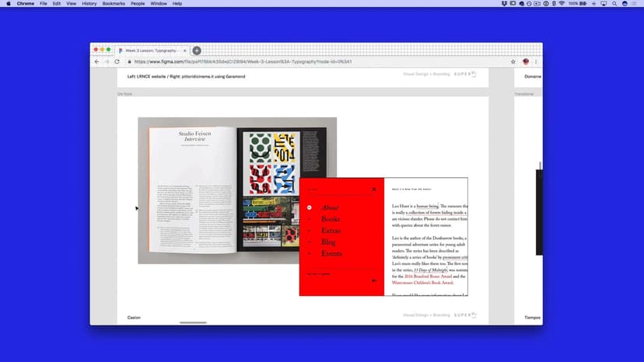Go back to previous page
This screenshot has width=644, height=362.
(x=97, y=61)
